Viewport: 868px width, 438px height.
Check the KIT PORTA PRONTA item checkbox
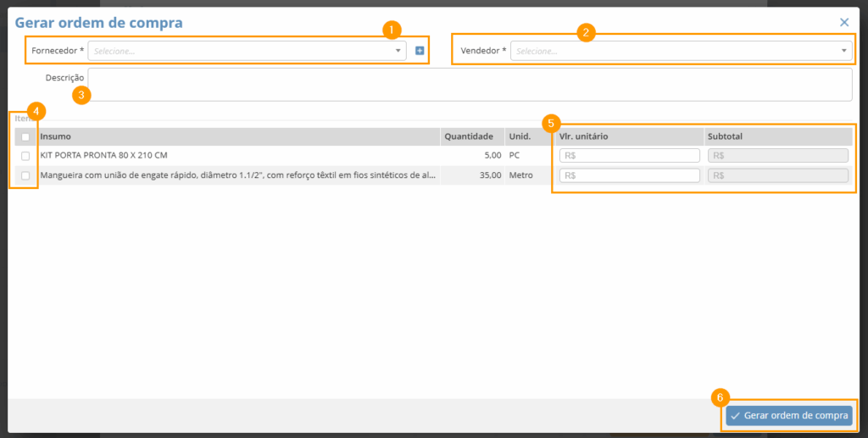click(25, 156)
